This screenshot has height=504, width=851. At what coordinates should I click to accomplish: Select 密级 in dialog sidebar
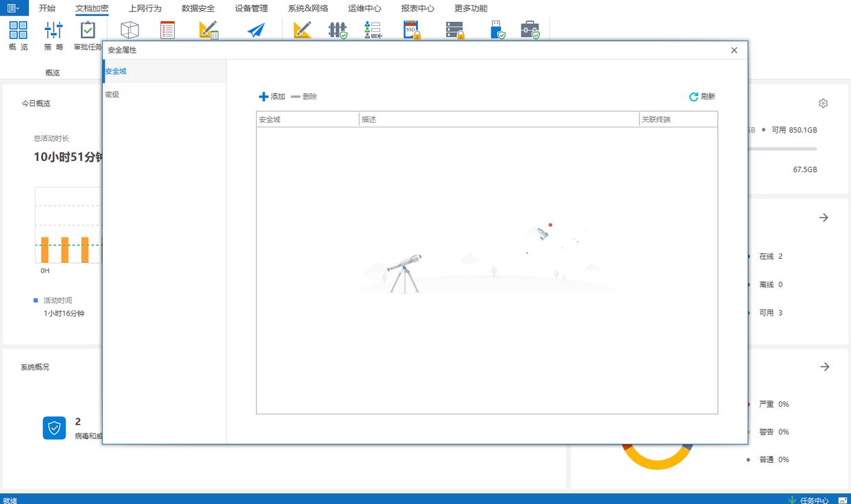[164, 94]
